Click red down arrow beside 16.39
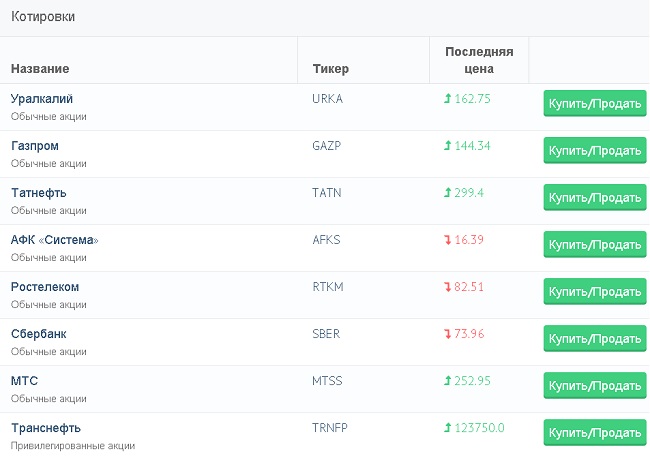Image resolution: width=650 pixels, height=456 pixels. pyautogui.click(x=447, y=240)
